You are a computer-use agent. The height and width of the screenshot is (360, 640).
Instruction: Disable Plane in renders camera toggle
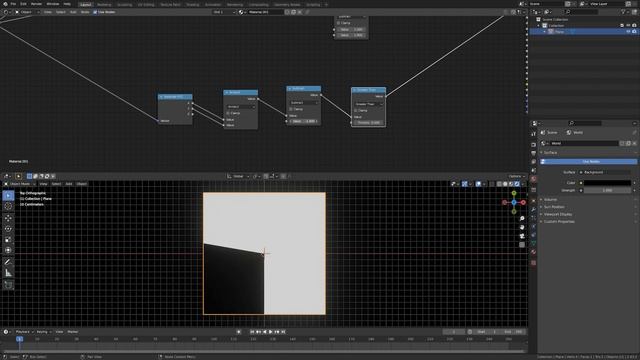(x=634, y=31)
